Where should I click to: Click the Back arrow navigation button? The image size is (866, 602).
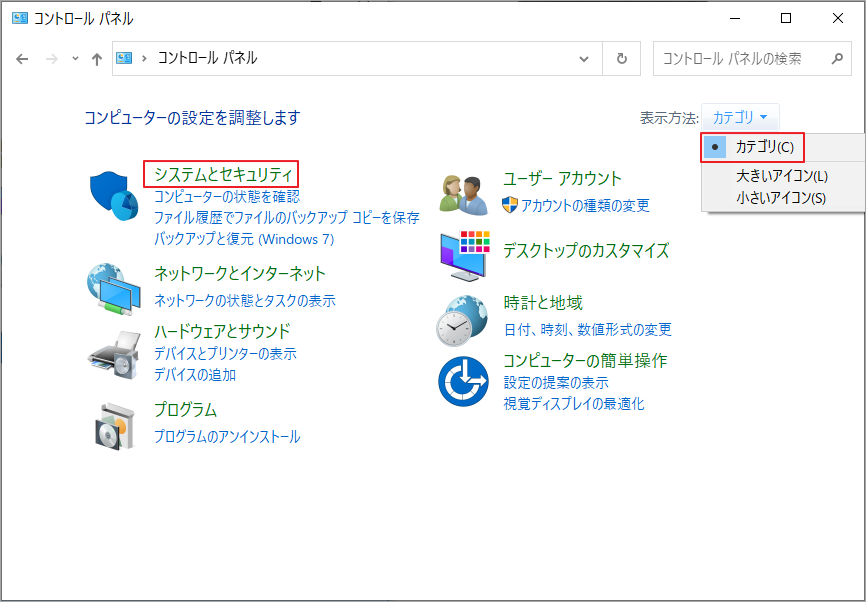22,59
